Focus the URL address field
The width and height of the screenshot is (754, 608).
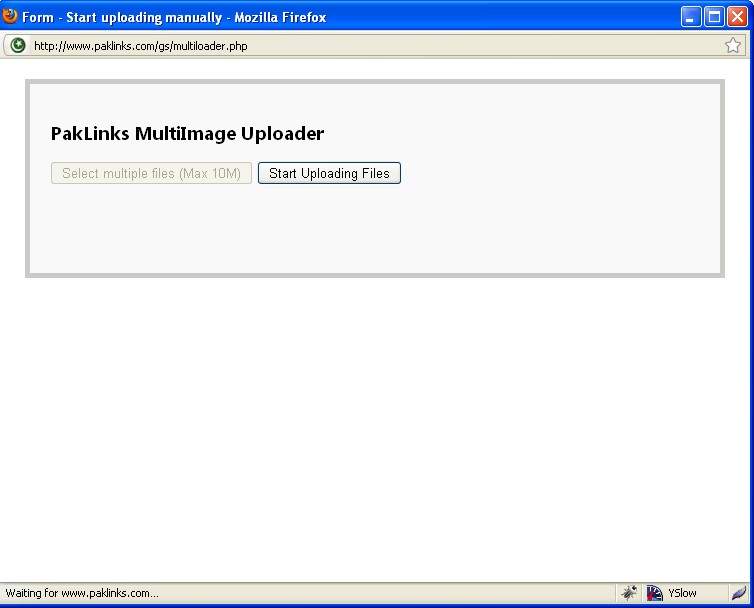(370, 45)
